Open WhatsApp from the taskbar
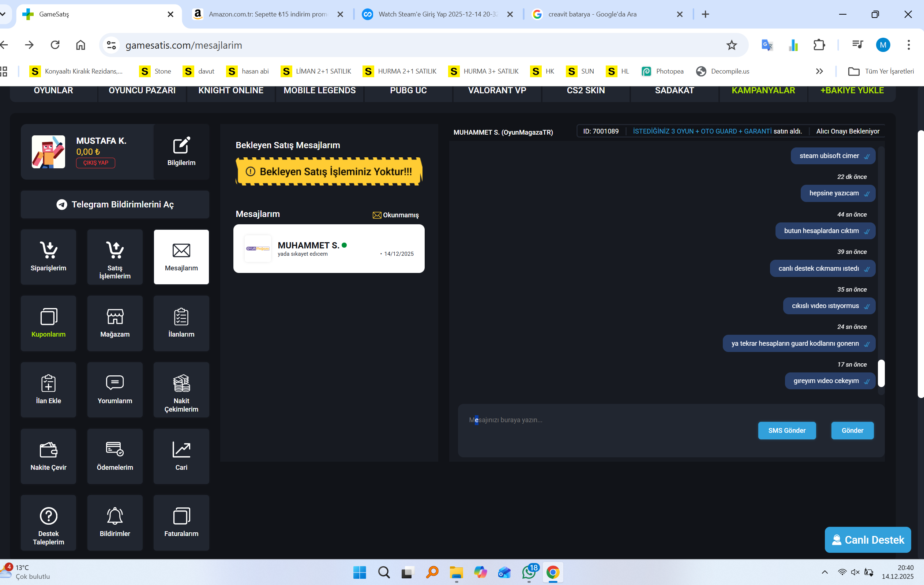Viewport: 924px width, 585px height. click(x=529, y=572)
